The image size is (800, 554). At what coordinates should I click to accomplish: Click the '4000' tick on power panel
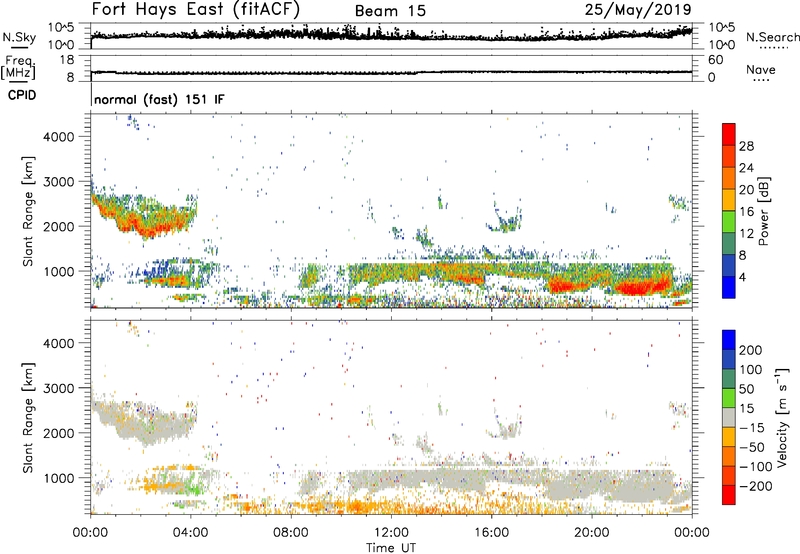click(59, 137)
